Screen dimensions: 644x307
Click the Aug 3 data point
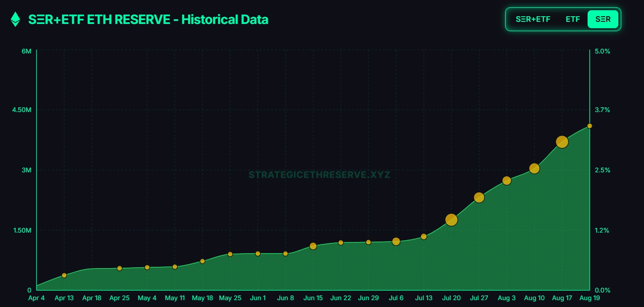pyautogui.click(x=507, y=180)
